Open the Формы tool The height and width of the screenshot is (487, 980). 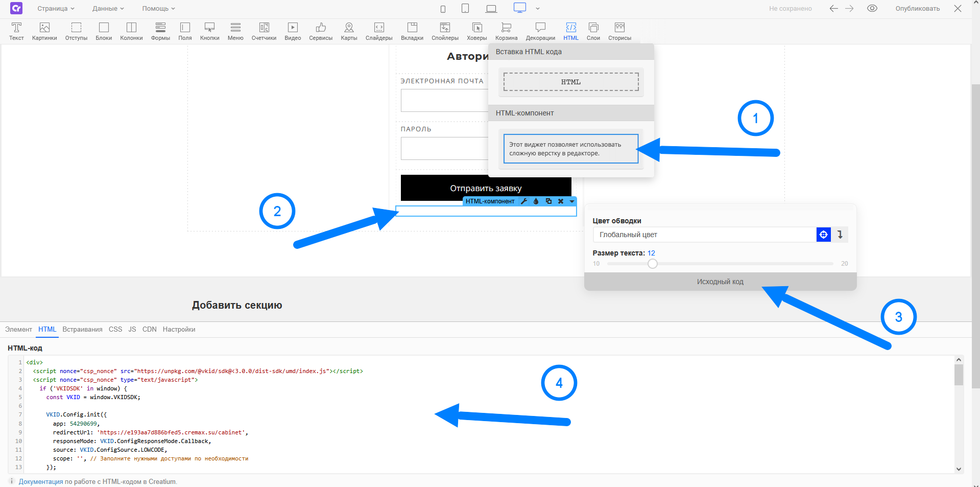(x=160, y=31)
